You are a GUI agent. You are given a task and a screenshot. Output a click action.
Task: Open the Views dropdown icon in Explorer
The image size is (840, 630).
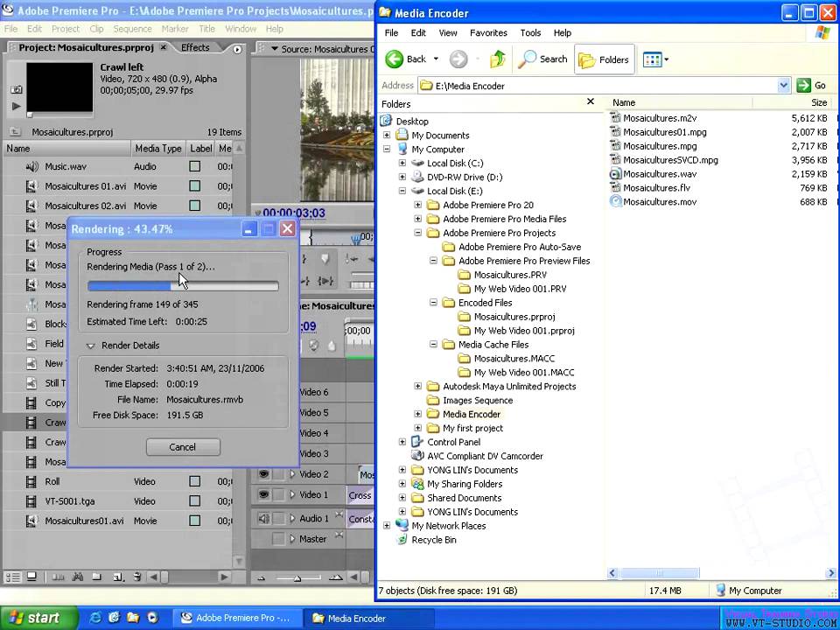point(655,59)
